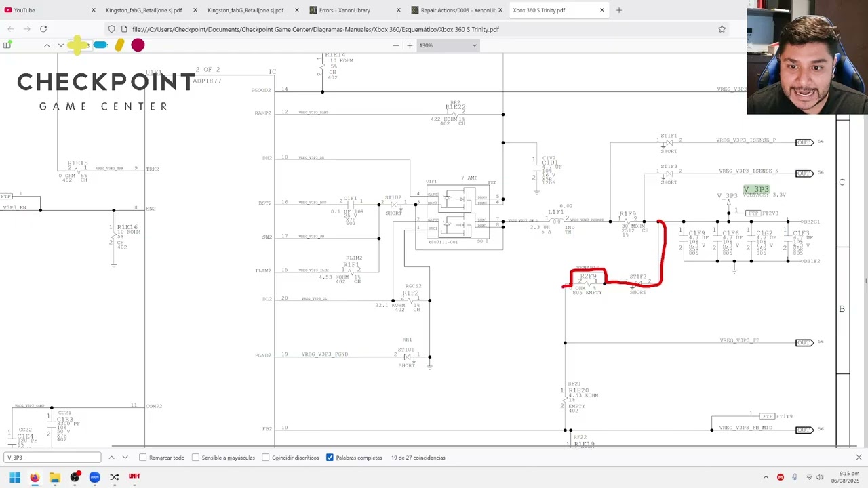
Task: Toggle the PDF sidebar panel
Action: click(x=7, y=45)
